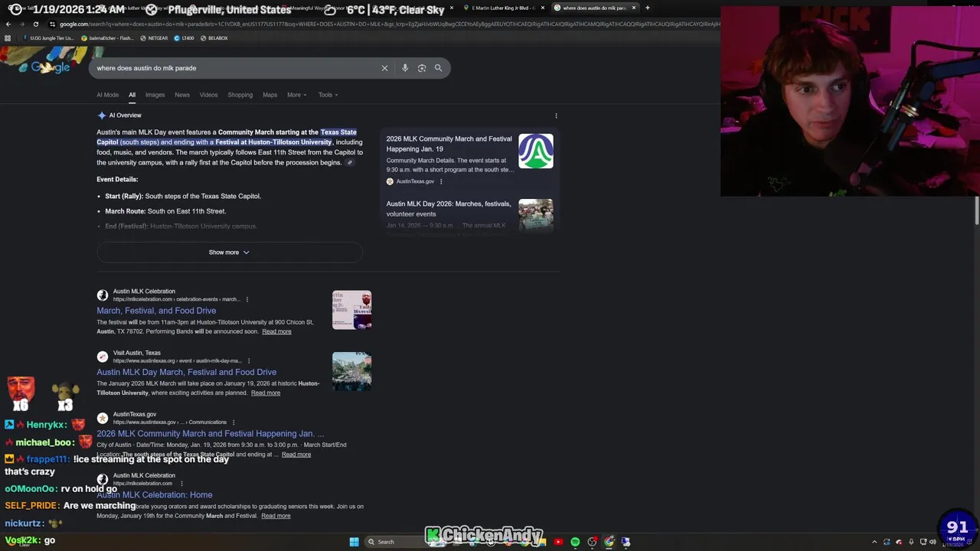This screenshot has height=551, width=980.
Task: Click the crowd photo thumbnail in AI sources
Action: 536,215
